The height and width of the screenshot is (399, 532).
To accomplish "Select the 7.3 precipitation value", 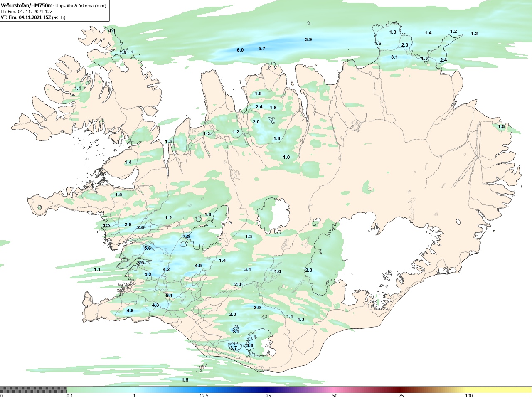I will tap(186, 236).
